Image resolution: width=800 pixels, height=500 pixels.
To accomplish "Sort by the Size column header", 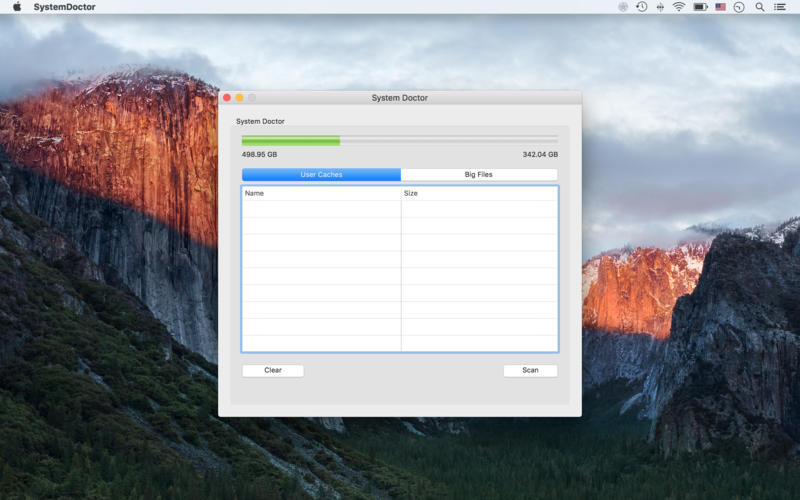I will pyautogui.click(x=479, y=193).
